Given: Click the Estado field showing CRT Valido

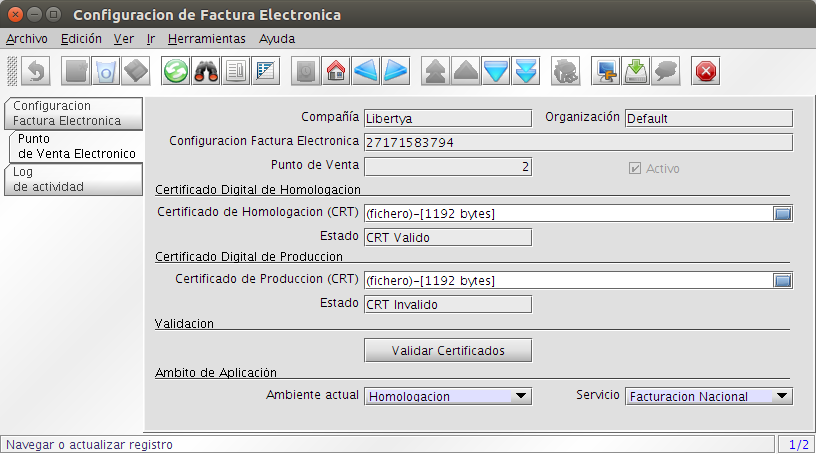Looking at the screenshot, I should click(x=448, y=237).
